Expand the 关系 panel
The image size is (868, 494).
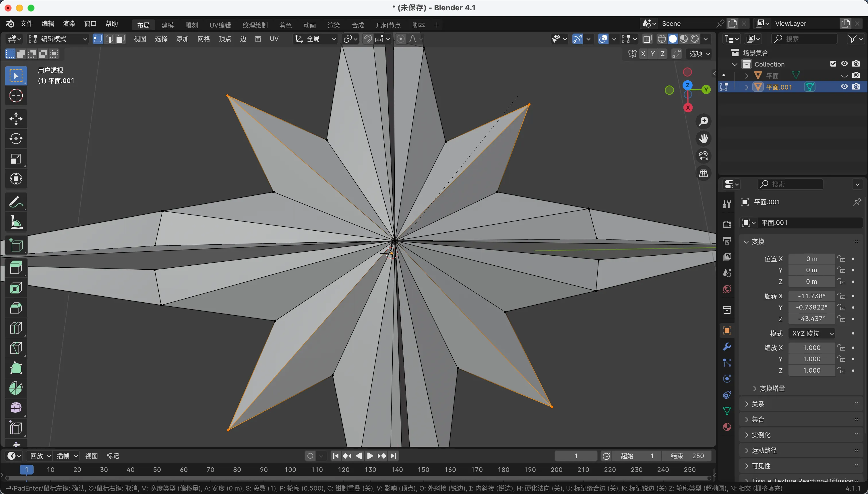(x=758, y=404)
